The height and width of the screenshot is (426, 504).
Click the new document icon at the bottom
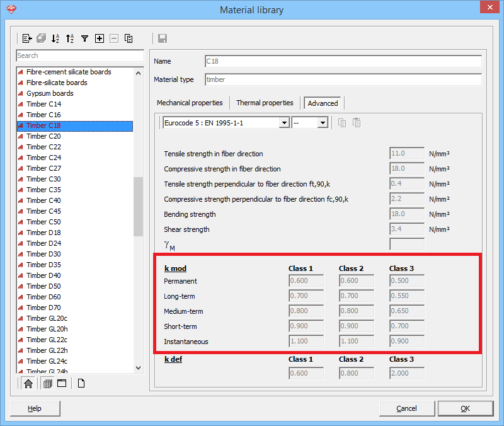[81, 383]
